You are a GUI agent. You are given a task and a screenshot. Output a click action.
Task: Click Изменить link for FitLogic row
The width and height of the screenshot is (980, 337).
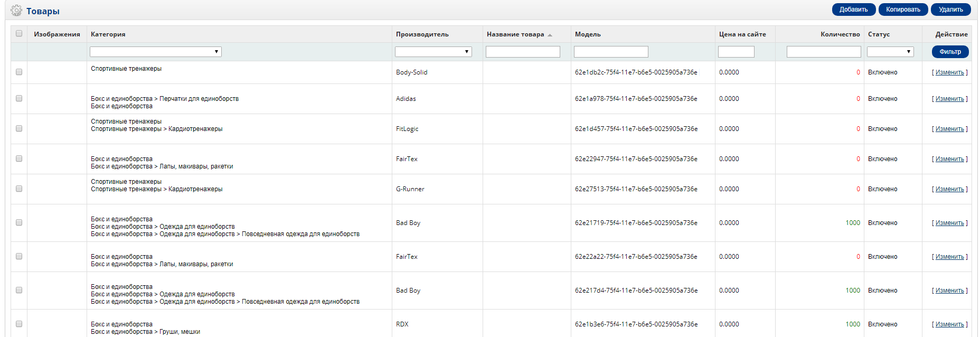[950, 129]
